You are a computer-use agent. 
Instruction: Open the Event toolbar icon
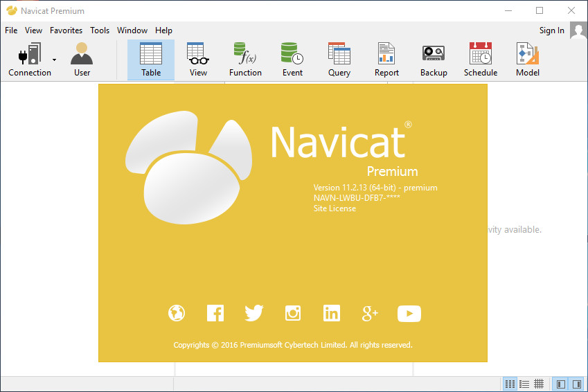[x=292, y=60]
